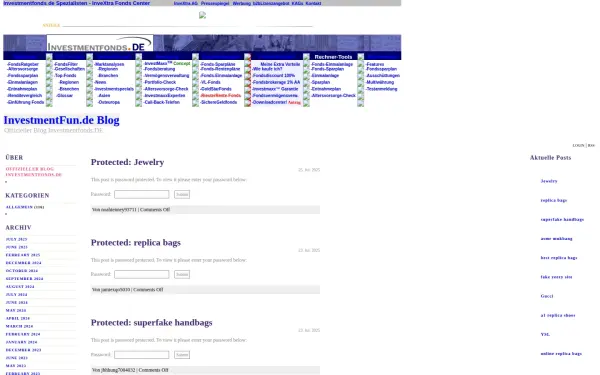Open Features menu link

click(x=375, y=64)
